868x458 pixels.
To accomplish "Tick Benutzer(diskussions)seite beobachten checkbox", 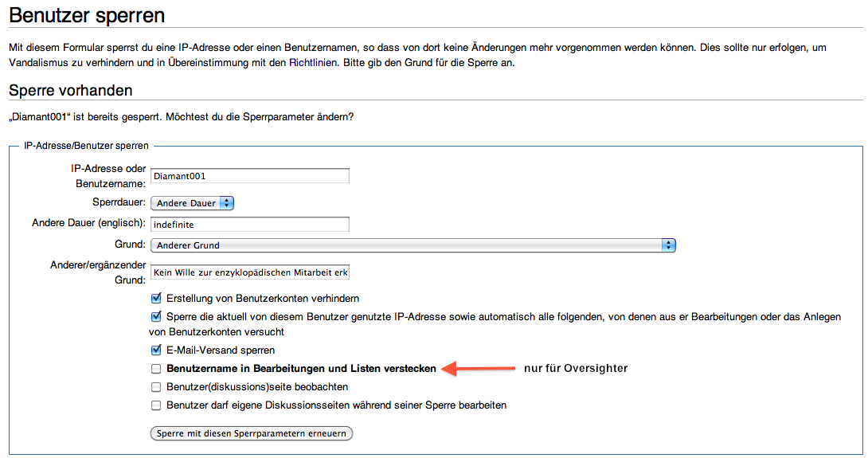I will point(156,387).
